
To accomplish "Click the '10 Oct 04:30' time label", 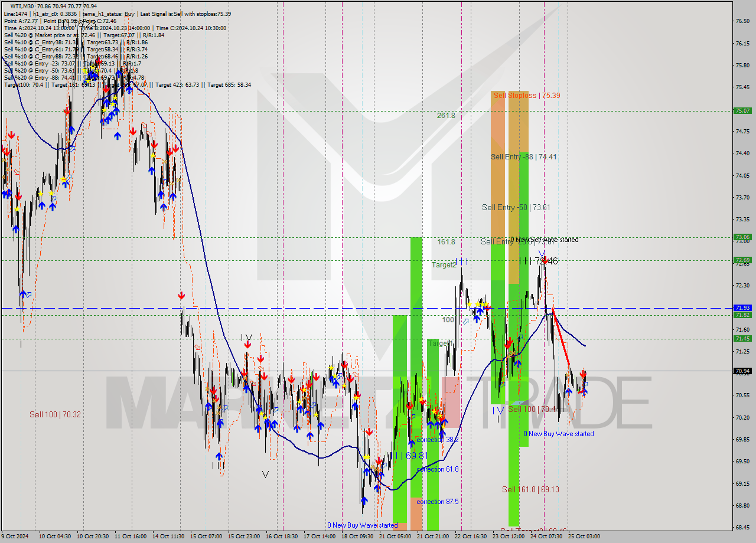I will (x=55, y=537).
